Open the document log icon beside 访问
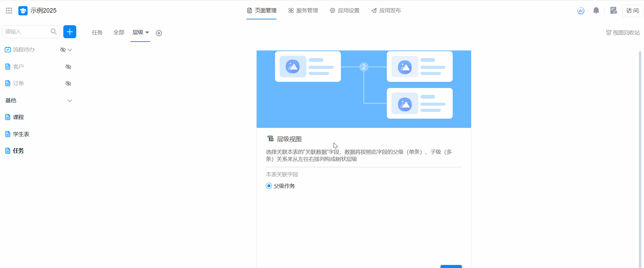Viewport: 644px width, 268px height. [x=613, y=11]
